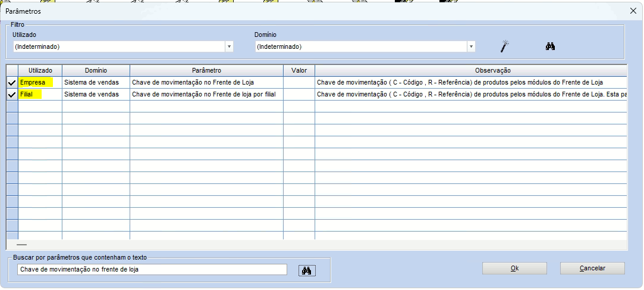Open the Domínio filter dropdown

coord(471,46)
